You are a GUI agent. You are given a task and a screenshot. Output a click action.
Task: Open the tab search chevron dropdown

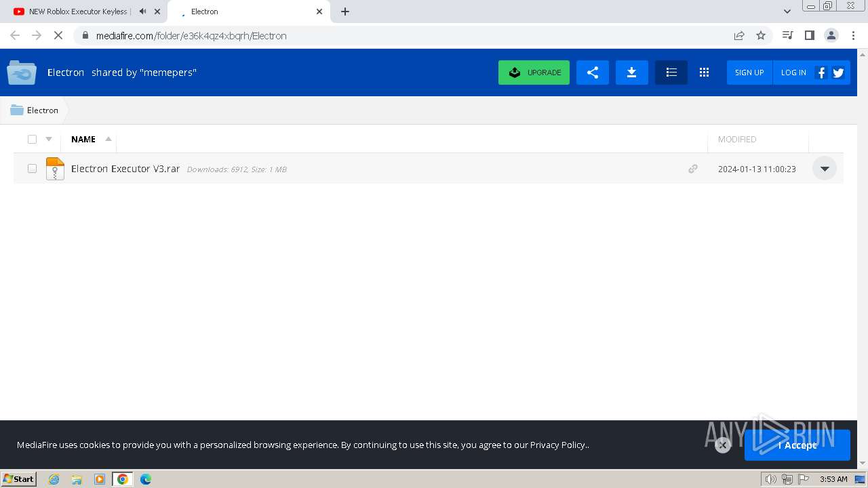(x=787, y=12)
